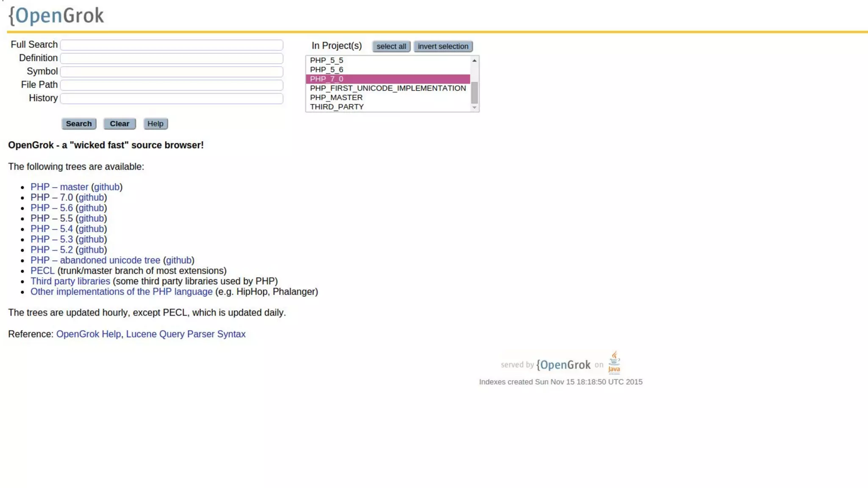The width and height of the screenshot is (868, 488).
Task: Click the select all button
Action: pos(391,46)
